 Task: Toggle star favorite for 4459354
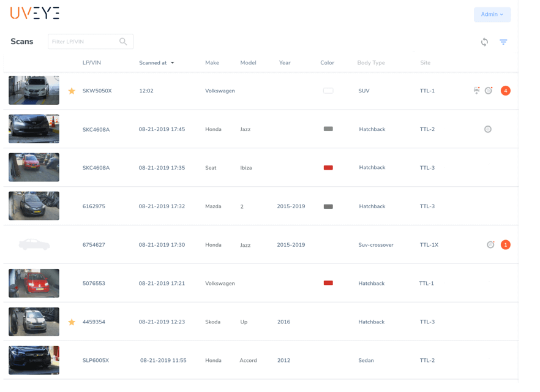point(72,322)
